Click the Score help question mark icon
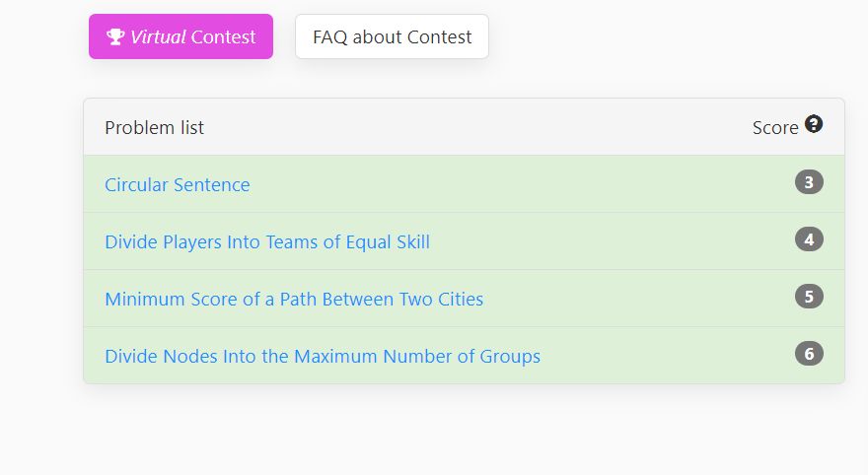868x475 pixels. pos(813,124)
